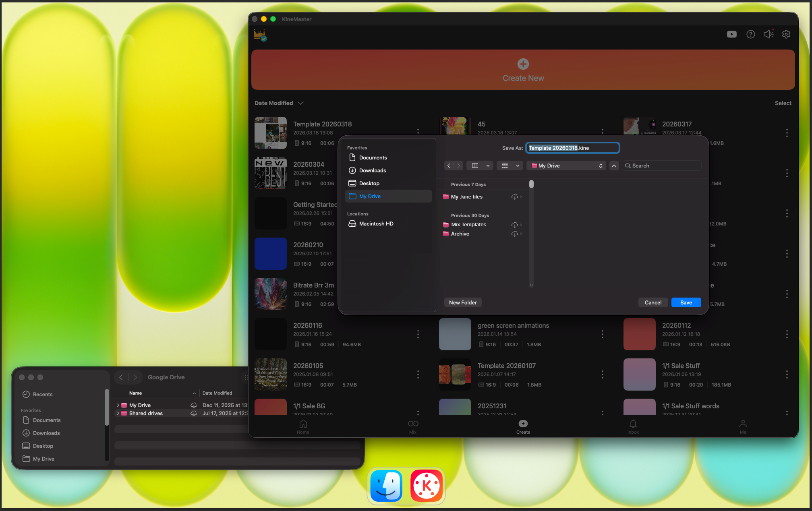
Task: Open the menu for Template 20260318
Action: point(418,131)
